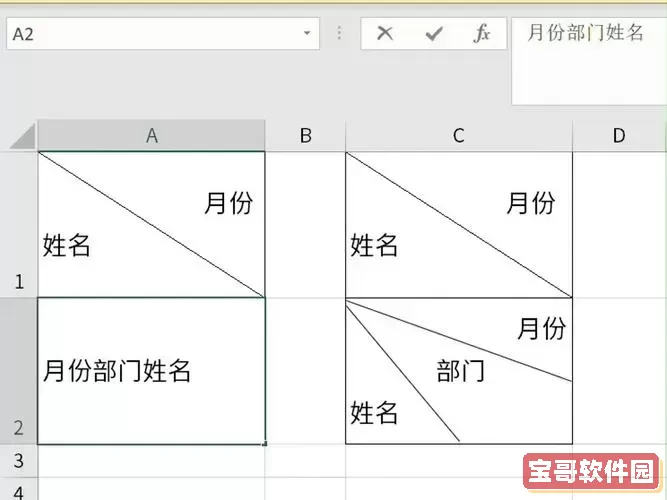This screenshot has width=667, height=500.
Task: Click the Name Box showing A2
Action: point(163,34)
